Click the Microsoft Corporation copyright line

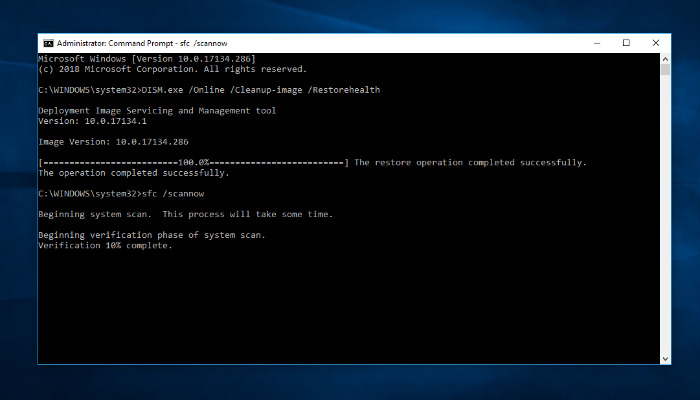(x=172, y=70)
